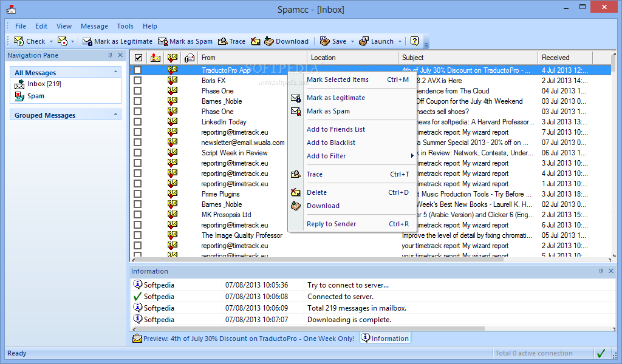Image resolution: width=622 pixels, height=364 pixels.
Task: Choose Reply to Sender in context menu
Action: click(x=352, y=224)
